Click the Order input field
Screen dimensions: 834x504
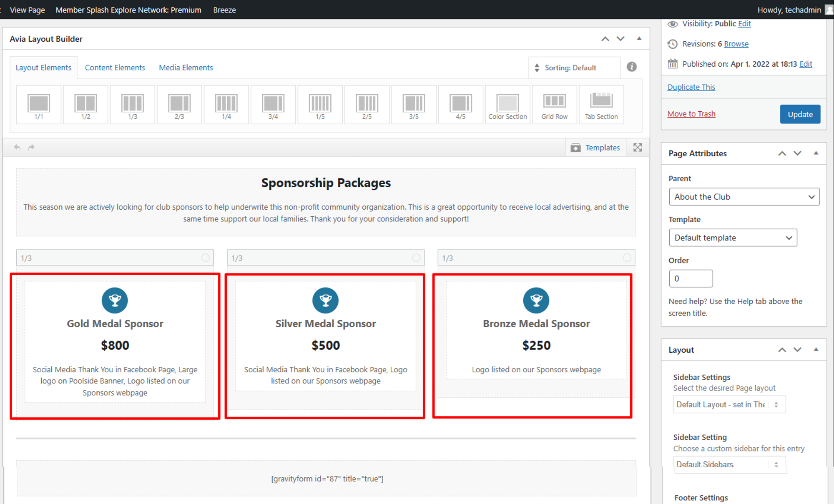point(691,278)
